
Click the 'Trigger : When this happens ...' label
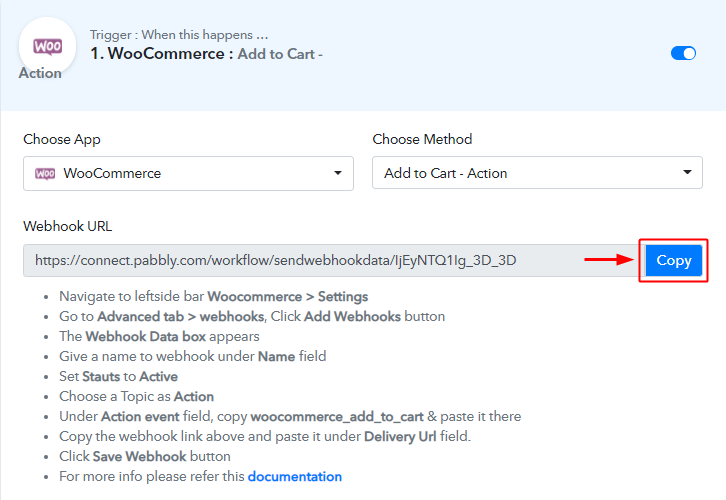pos(179,35)
